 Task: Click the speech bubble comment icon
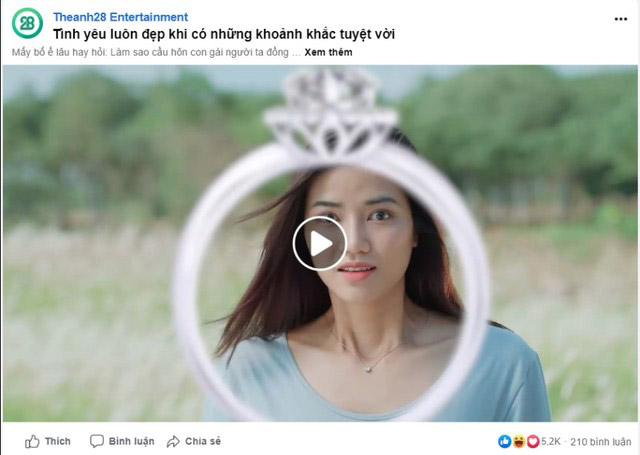[97, 441]
